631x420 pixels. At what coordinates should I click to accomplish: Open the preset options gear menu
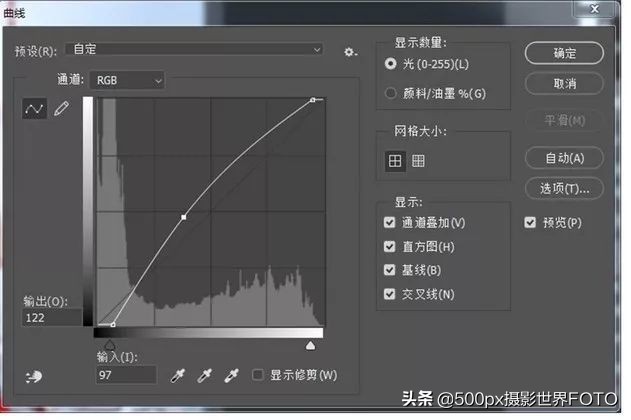[350, 52]
